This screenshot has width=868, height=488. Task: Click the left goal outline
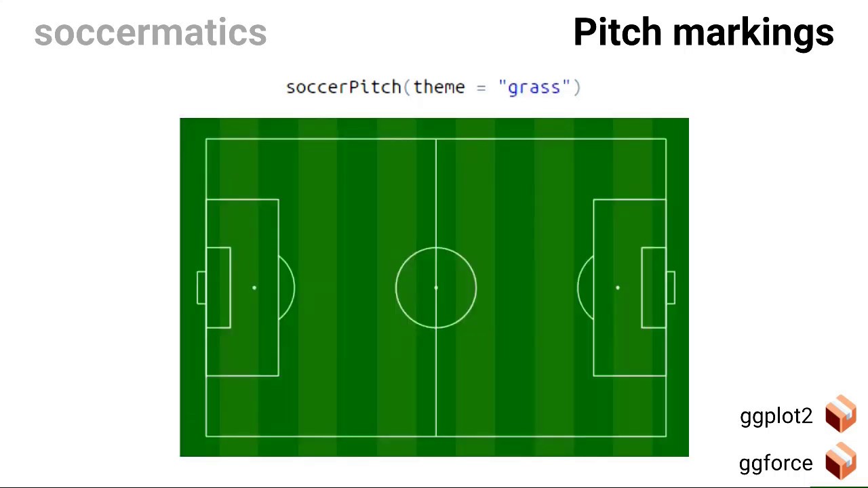tap(197, 287)
